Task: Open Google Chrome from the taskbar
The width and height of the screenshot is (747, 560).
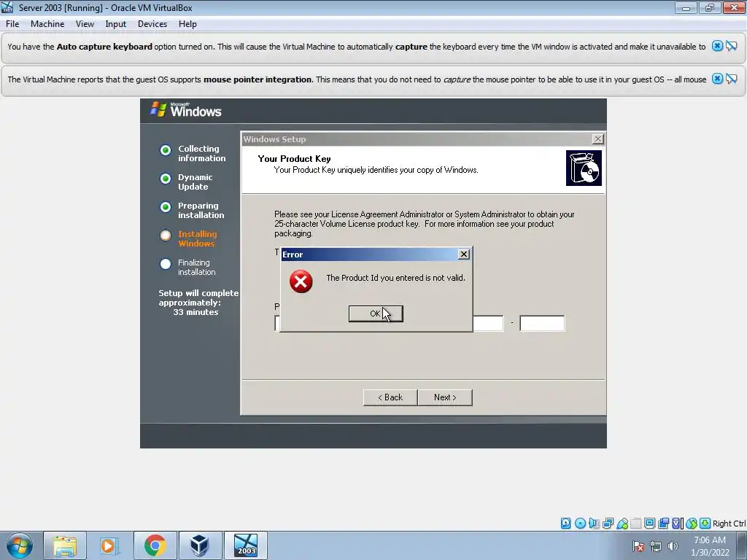Action: 155,545
